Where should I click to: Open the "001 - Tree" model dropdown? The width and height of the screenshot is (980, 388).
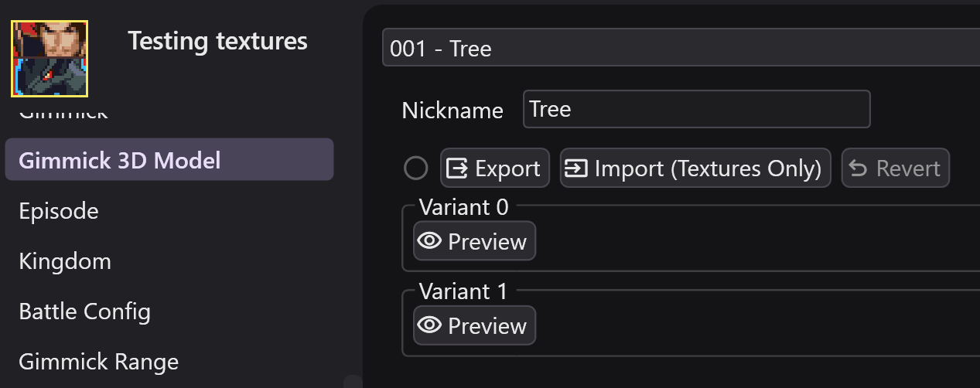click(681, 49)
